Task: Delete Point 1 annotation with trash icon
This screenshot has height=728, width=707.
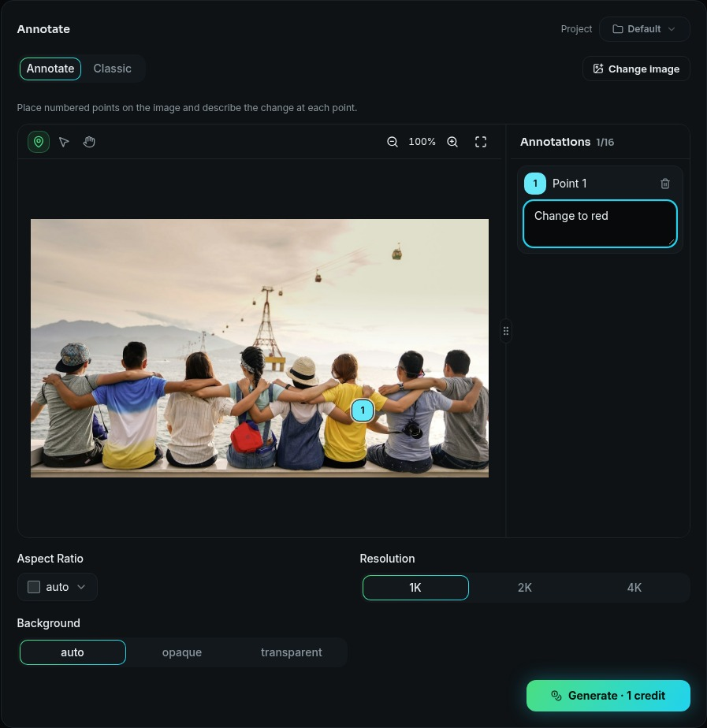Action: tap(665, 184)
